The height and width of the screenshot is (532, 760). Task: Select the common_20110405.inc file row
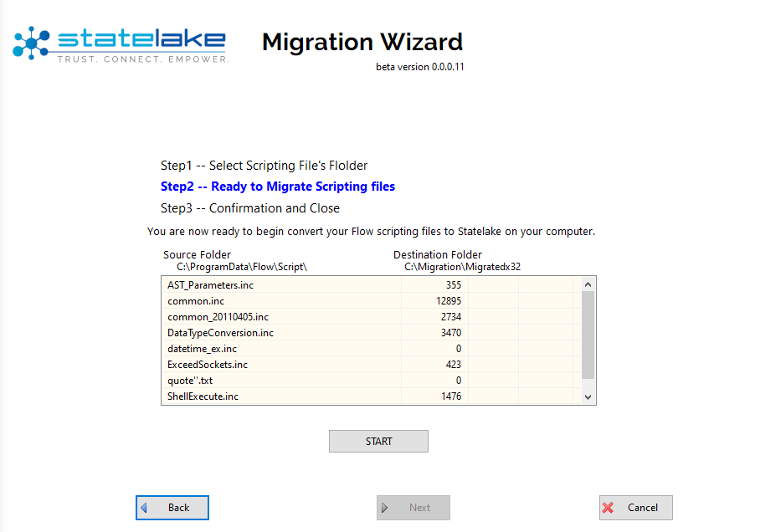click(371, 317)
